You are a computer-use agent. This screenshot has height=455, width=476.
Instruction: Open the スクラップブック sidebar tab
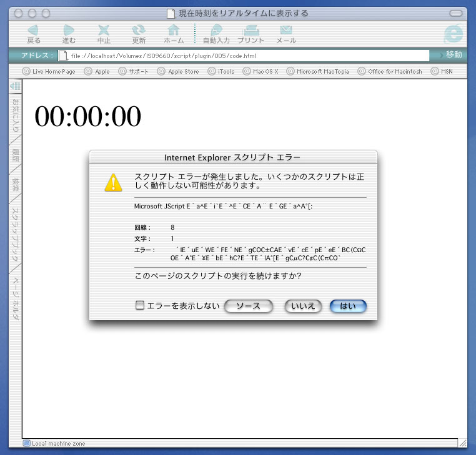click(x=15, y=234)
